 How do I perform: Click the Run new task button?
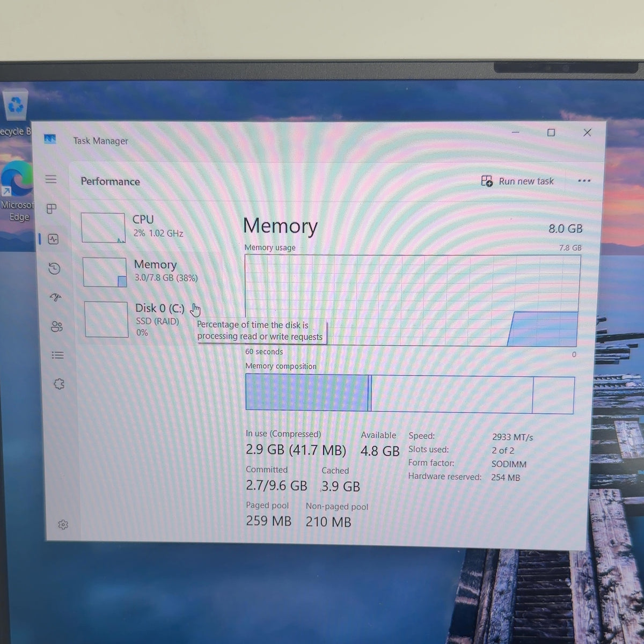point(517,181)
